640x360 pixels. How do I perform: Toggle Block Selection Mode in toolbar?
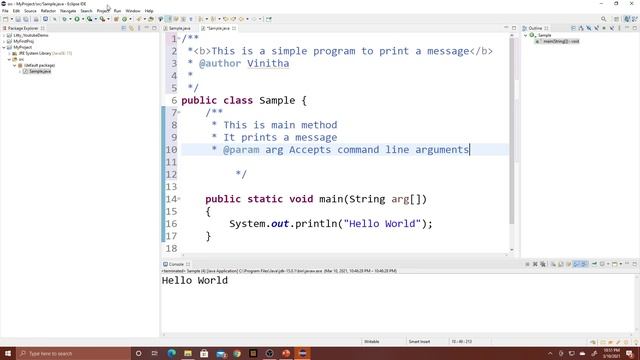(x=183, y=19)
